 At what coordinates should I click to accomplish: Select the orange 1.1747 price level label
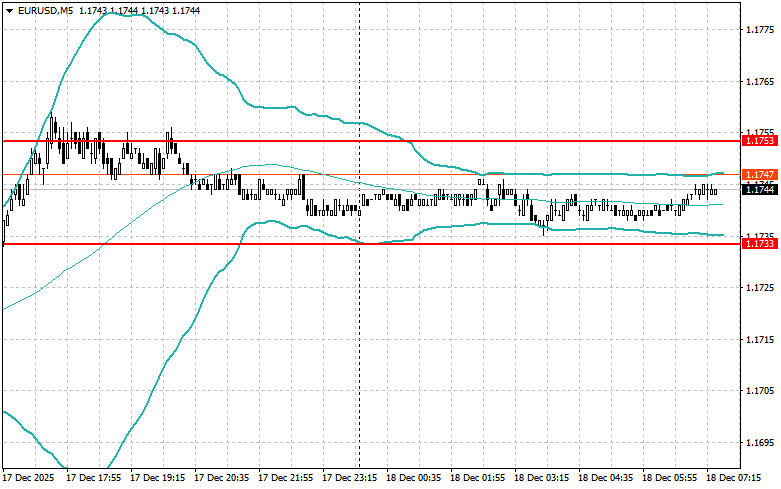(760, 174)
